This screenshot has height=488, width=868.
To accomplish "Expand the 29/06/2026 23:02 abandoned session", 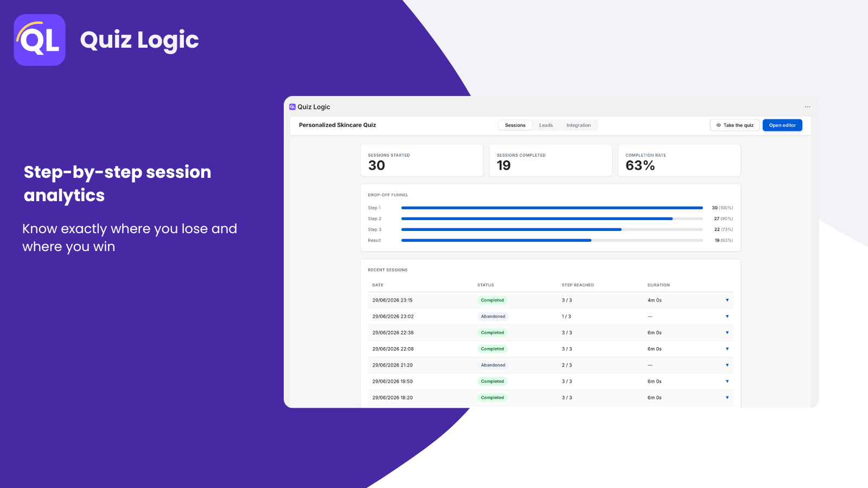I will (727, 316).
